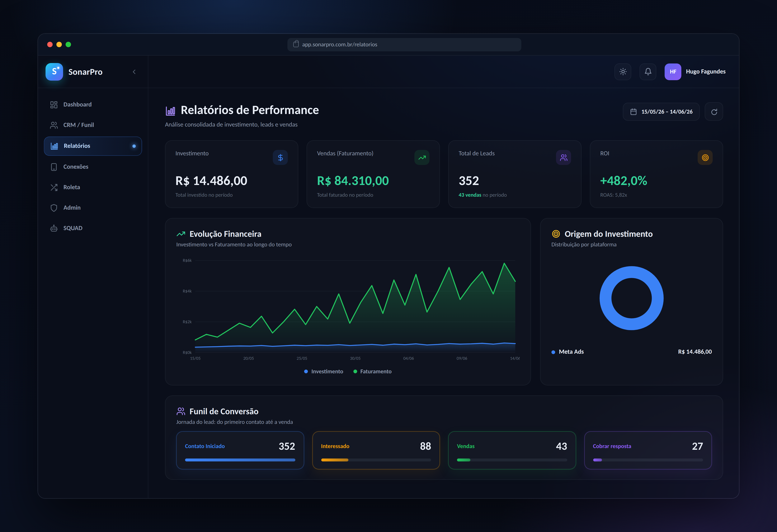Click the HF user avatar
The width and height of the screenshot is (777, 532).
[673, 72]
